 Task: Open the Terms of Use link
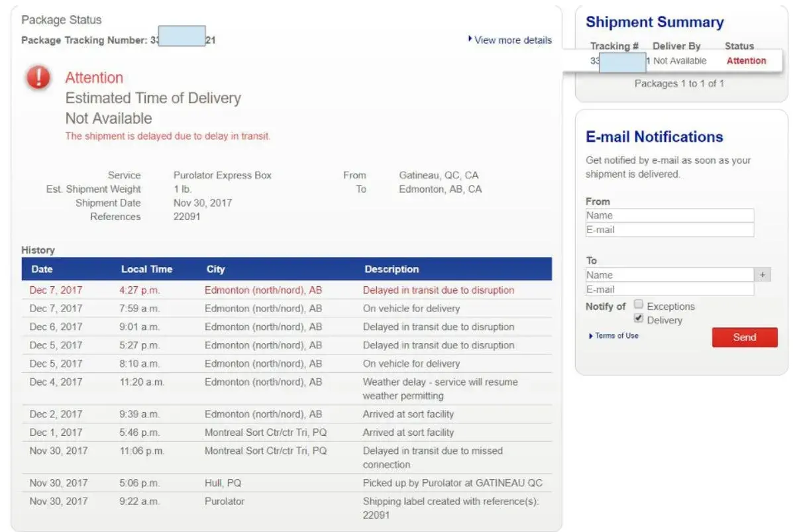pyautogui.click(x=617, y=336)
